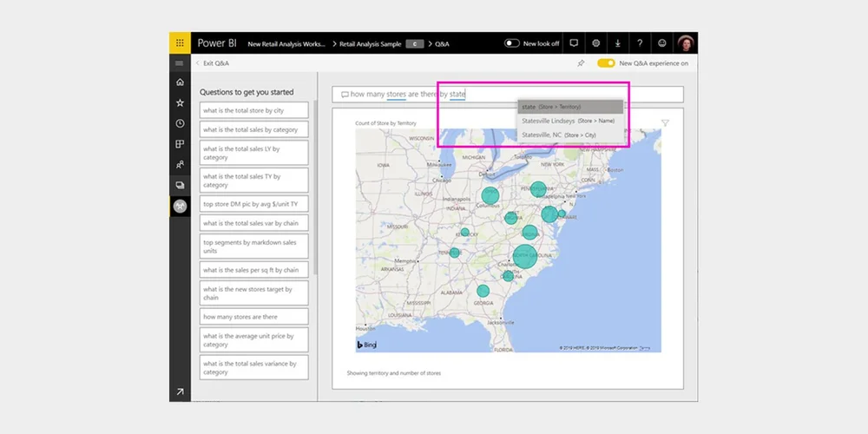
Task: Open Apps icon in sidebar
Action: click(x=180, y=144)
